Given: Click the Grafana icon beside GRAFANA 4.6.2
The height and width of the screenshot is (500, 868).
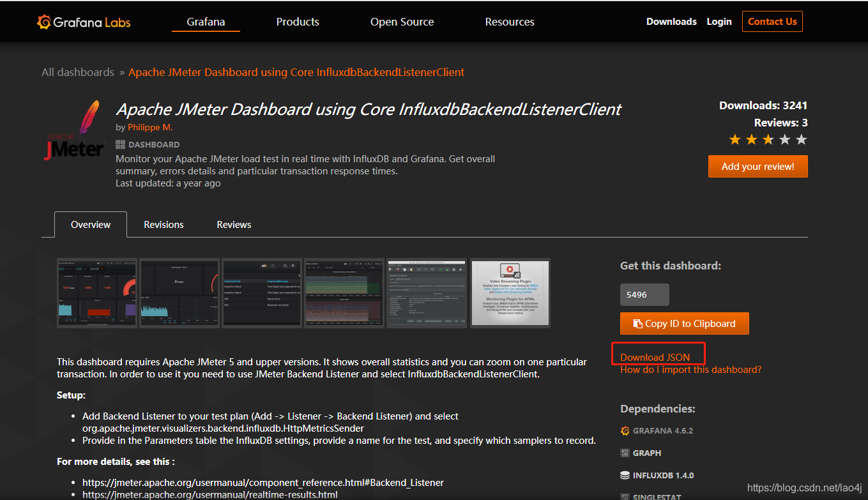Looking at the screenshot, I should pos(625,430).
